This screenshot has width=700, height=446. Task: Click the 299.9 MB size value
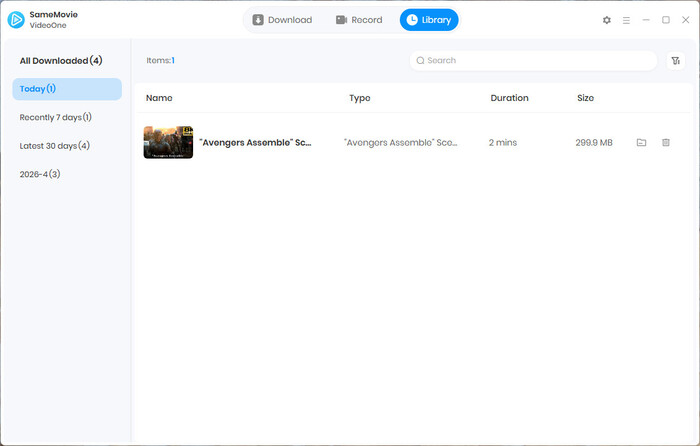point(594,143)
